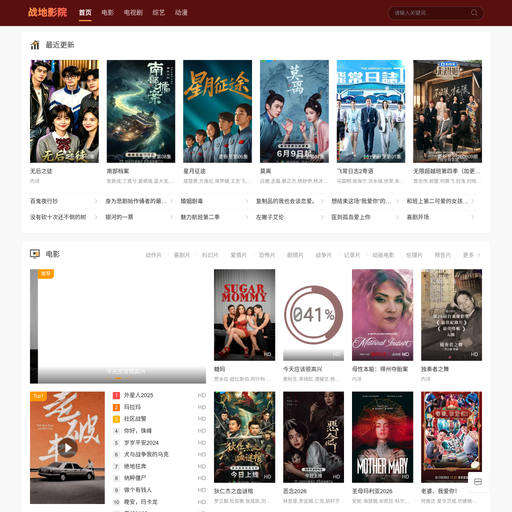Image resolution: width=512 pixels, height=512 pixels.
Task: Click the 最近更新 bar chart icon
Action: 35,45
